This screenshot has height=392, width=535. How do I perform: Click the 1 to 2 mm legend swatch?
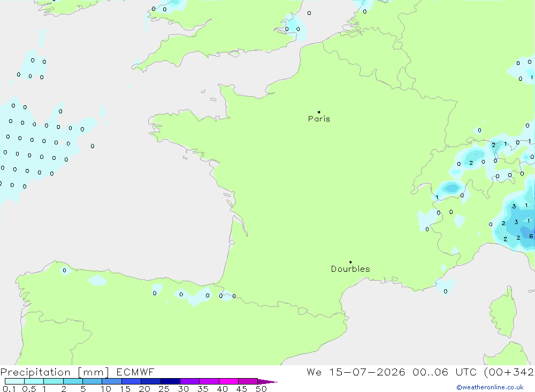(x=53, y=381)
